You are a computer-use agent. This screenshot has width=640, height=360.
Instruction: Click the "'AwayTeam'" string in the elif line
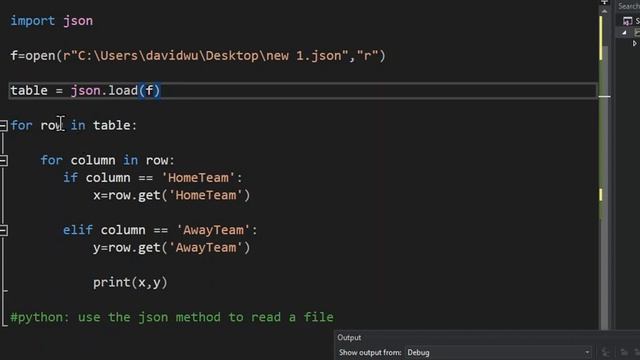pyautogui.click(x=213, y=230)
